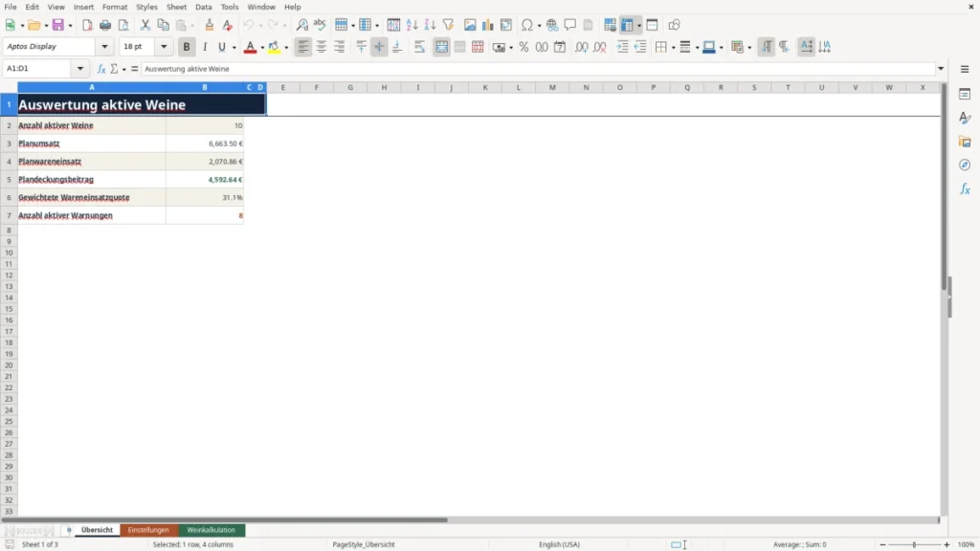Open the sidebar Gallery icon

coord(965,142)
